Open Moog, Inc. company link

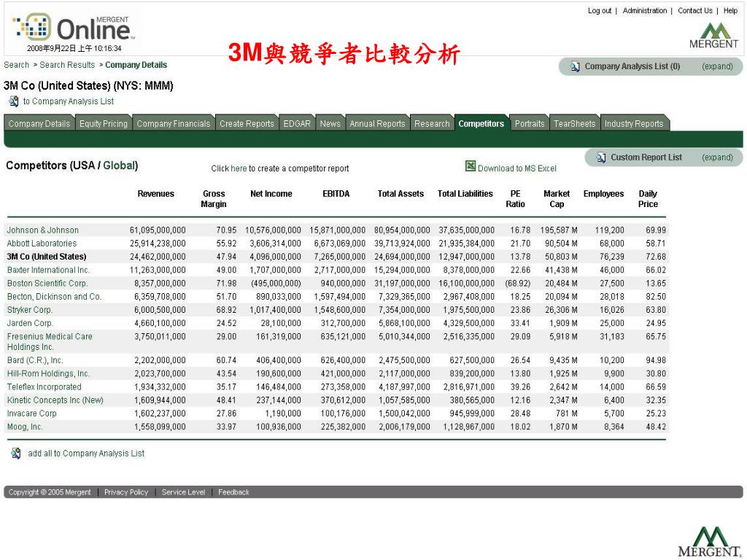pos(25,427)
